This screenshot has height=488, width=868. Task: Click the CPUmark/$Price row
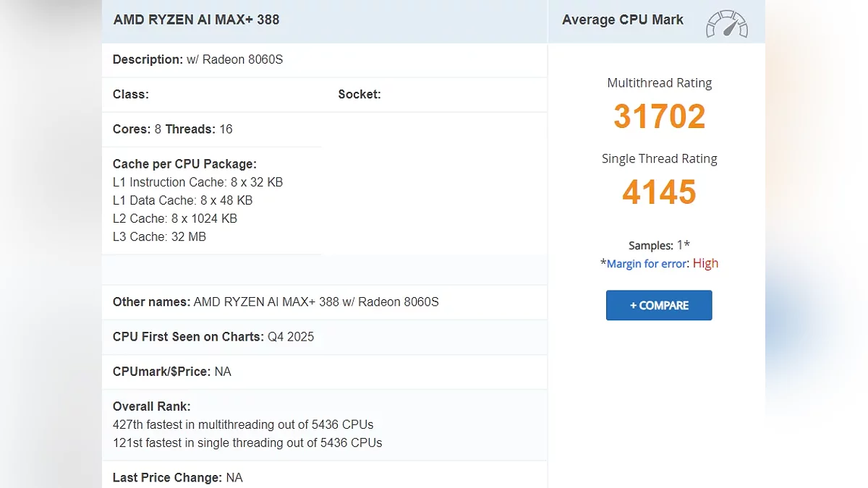click(172, 372)
